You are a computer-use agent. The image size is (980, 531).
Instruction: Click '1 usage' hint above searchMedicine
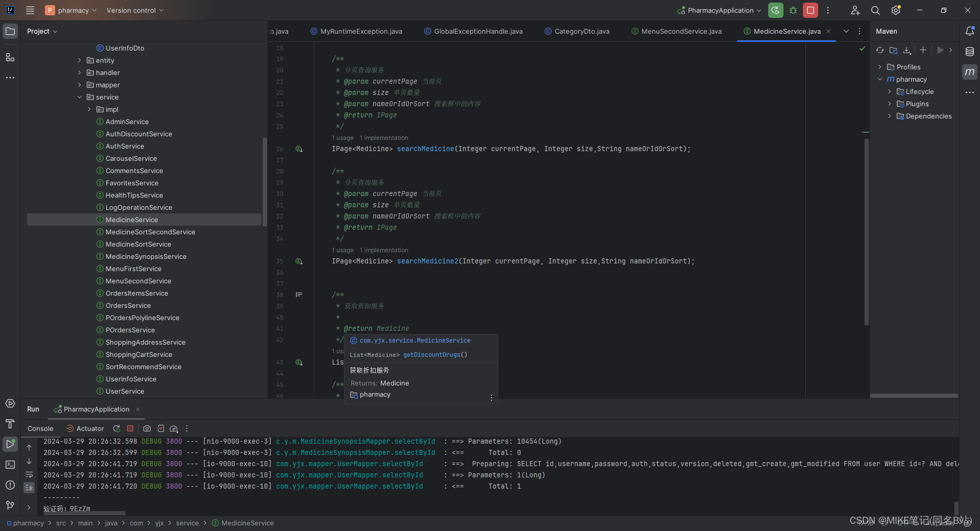coord(342,138)
